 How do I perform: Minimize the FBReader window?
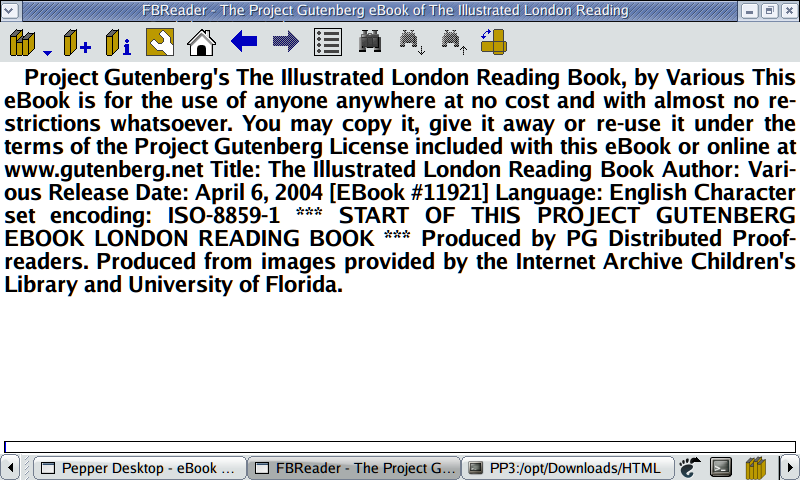click(749, 11)
